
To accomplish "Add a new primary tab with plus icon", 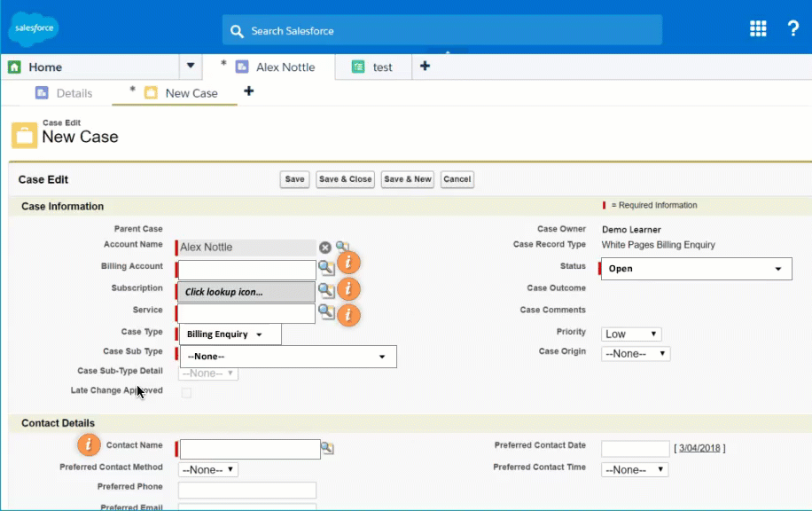I will coord(425,66).
